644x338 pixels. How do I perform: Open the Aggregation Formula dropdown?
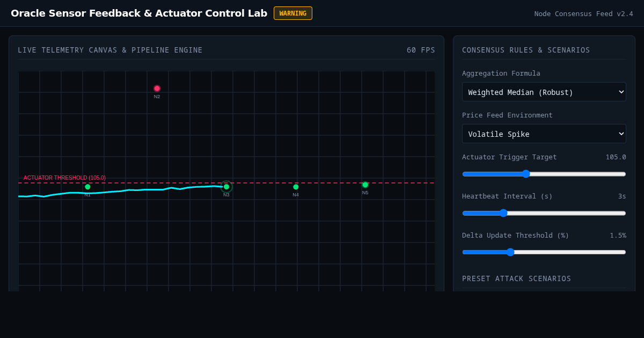(544, 92)
